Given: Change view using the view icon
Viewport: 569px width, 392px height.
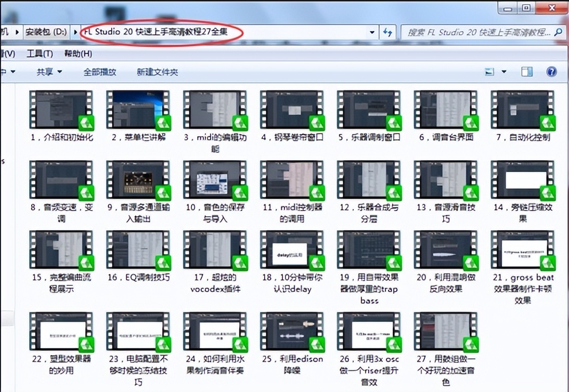Looking at the screenshot, I should [489, 72].
